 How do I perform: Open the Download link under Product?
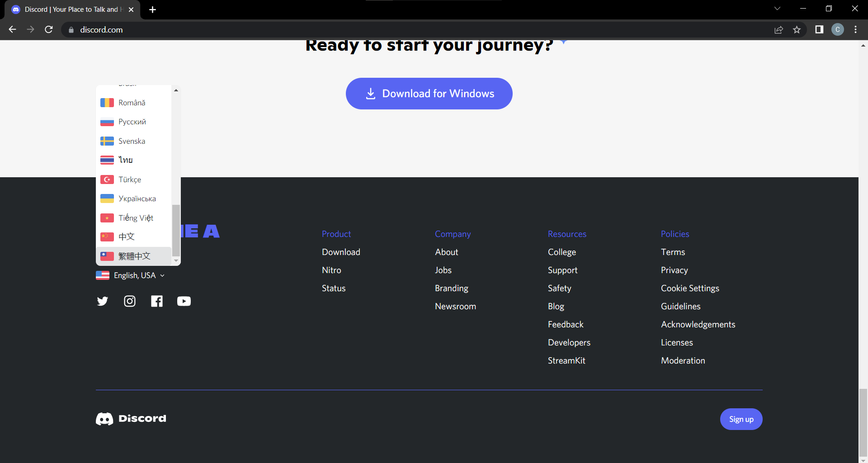click(341, 252)
